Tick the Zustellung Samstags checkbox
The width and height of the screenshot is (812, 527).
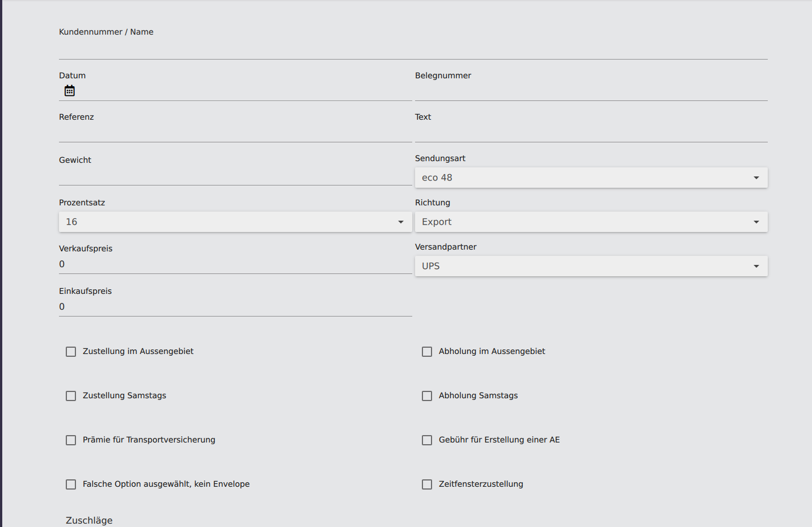click(71, 396)
